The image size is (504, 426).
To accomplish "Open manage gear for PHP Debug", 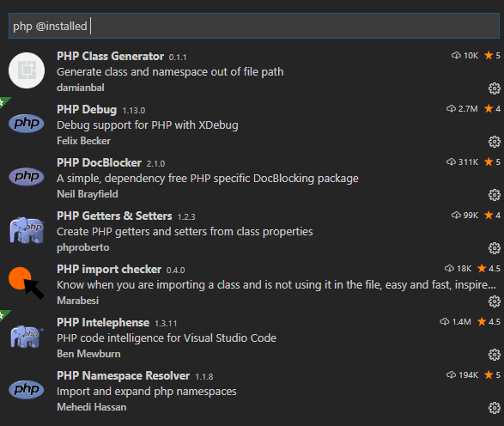I will 494,142.
